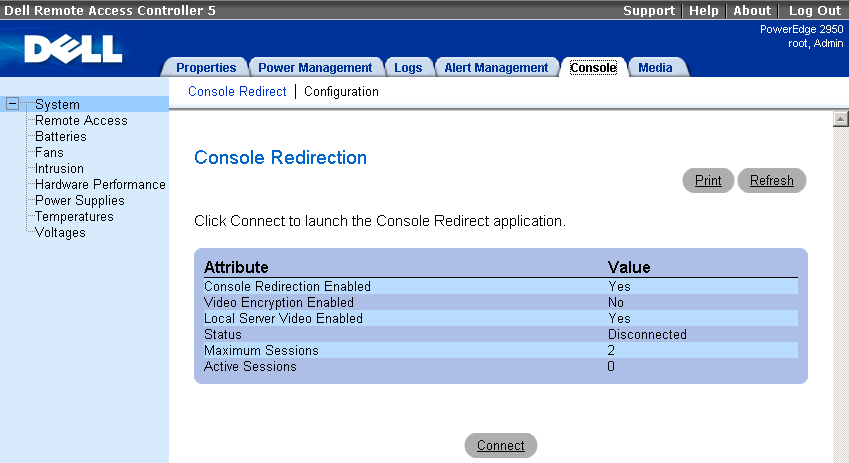
Task: Click the root, Admin user text
Action: [815, 43]
